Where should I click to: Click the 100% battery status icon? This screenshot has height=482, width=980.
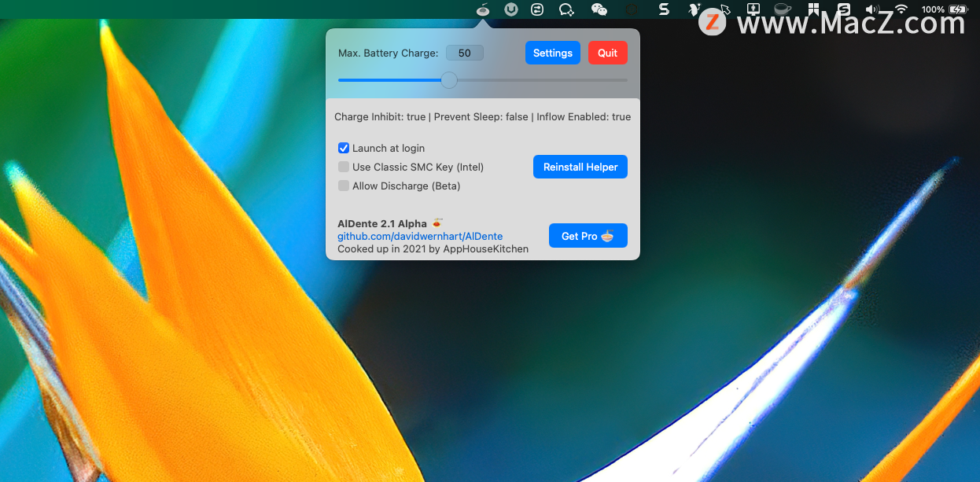944,9
